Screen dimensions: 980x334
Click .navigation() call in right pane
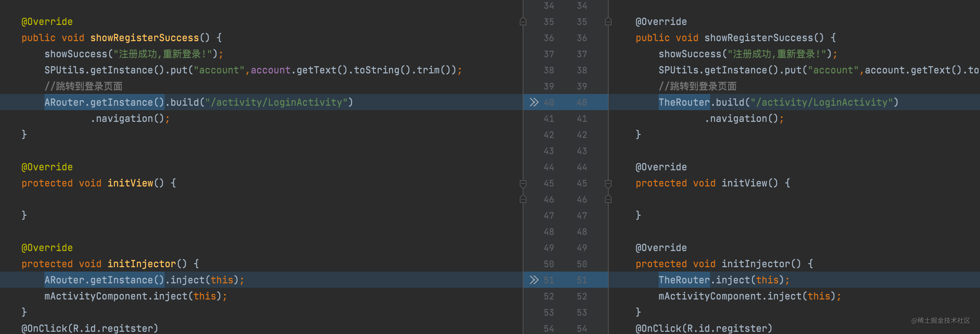coord(741,119)
